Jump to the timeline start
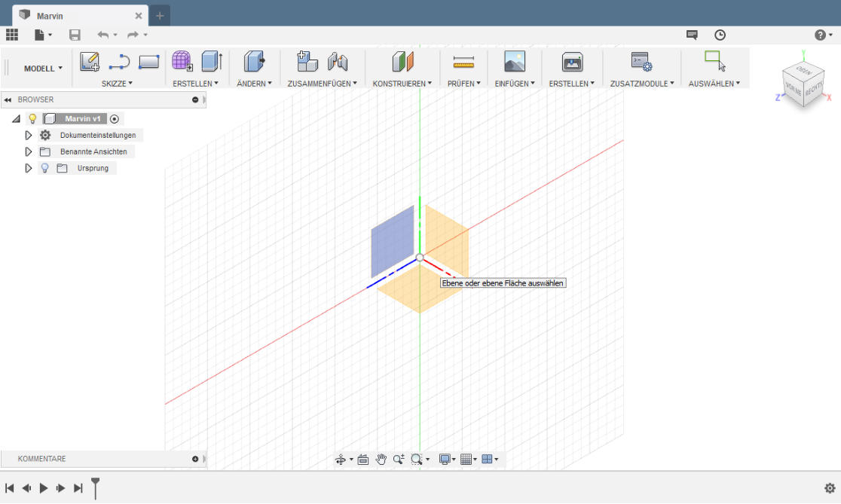This screenshot has height=504, width=841. point(9,488)
